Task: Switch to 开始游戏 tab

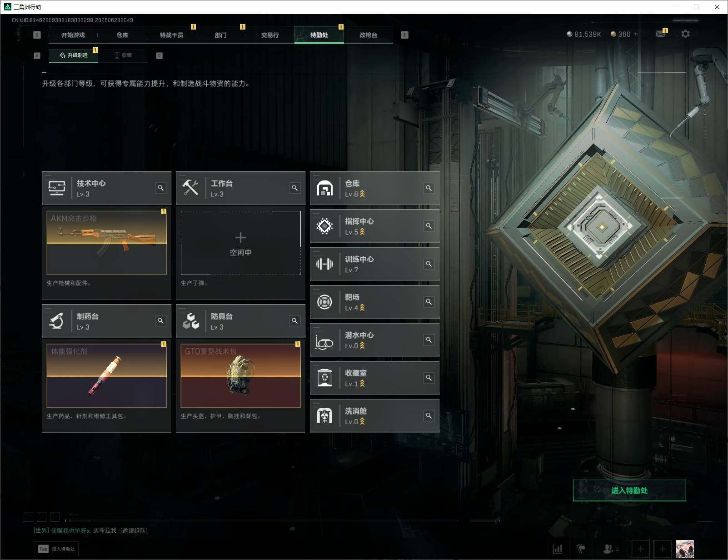Action: (x=73, y=35)
